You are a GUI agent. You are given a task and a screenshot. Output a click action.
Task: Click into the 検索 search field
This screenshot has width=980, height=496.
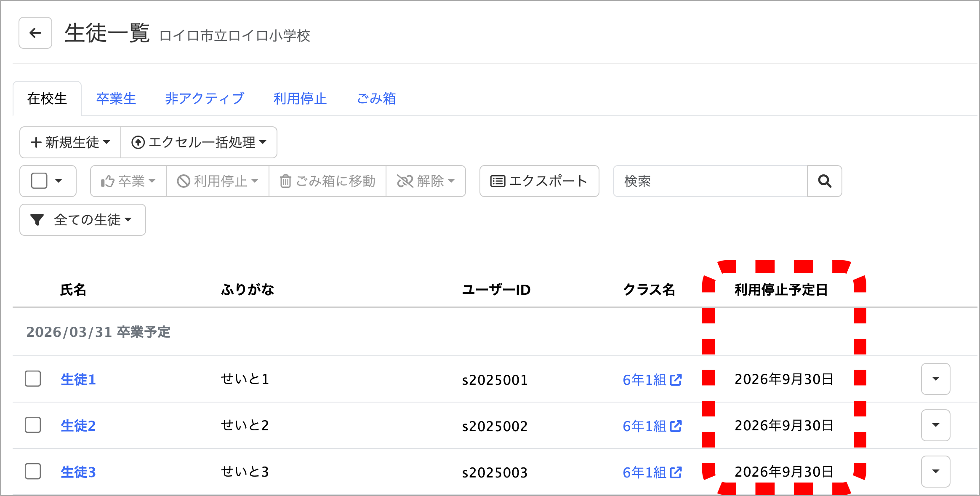[x=710, y=181]
